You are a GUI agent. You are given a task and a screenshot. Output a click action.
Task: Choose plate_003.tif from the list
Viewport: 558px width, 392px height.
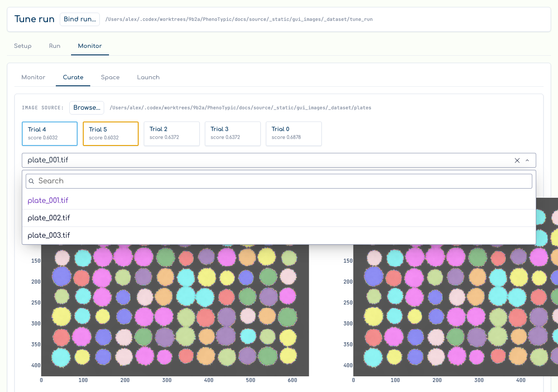tap(279, 236)
